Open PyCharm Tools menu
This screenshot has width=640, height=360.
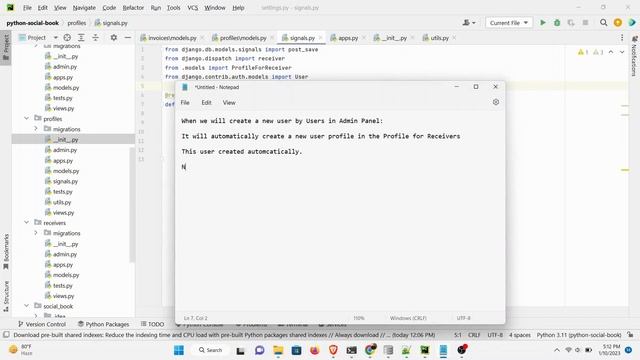pos(173,8)
